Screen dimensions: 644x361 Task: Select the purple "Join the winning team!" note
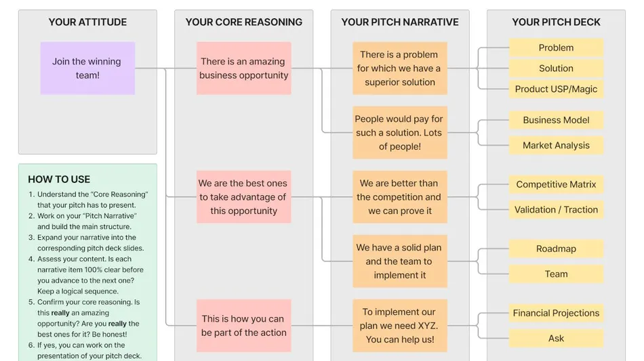(x=87, y=68)
